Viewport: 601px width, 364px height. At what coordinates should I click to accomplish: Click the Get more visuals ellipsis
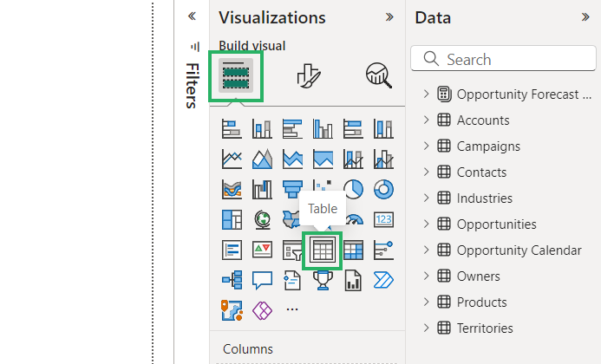tap(292, 309)
